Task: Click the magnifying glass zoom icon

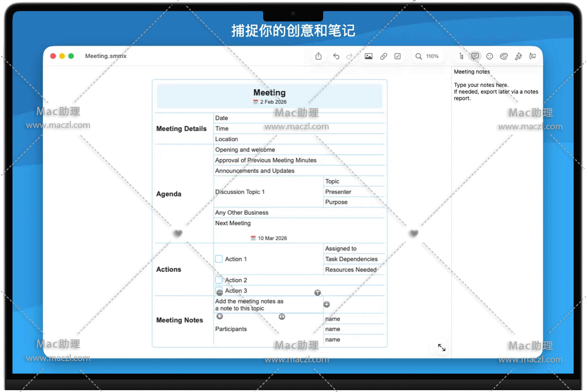Action: [418, 56]
